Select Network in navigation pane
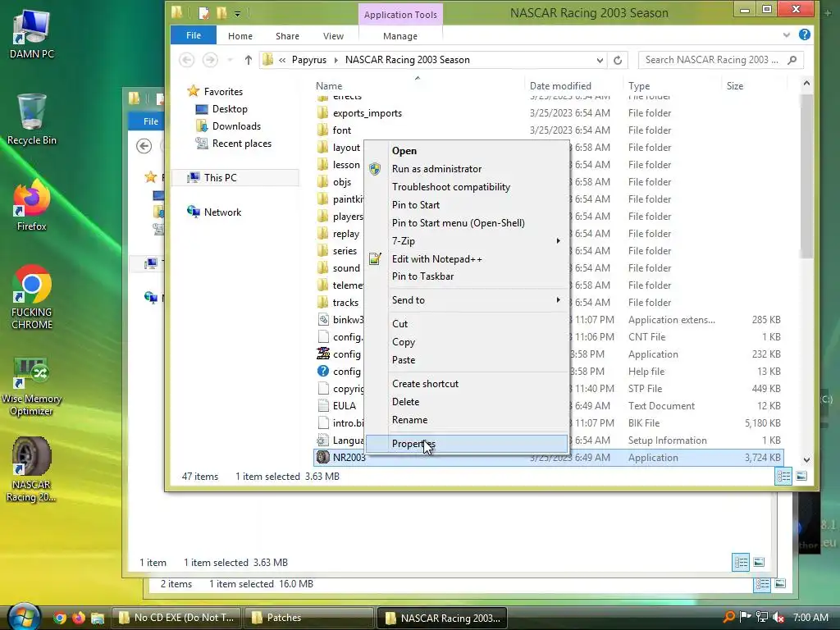The height and width of the screenshot is (630, 840). pos(222,212)
